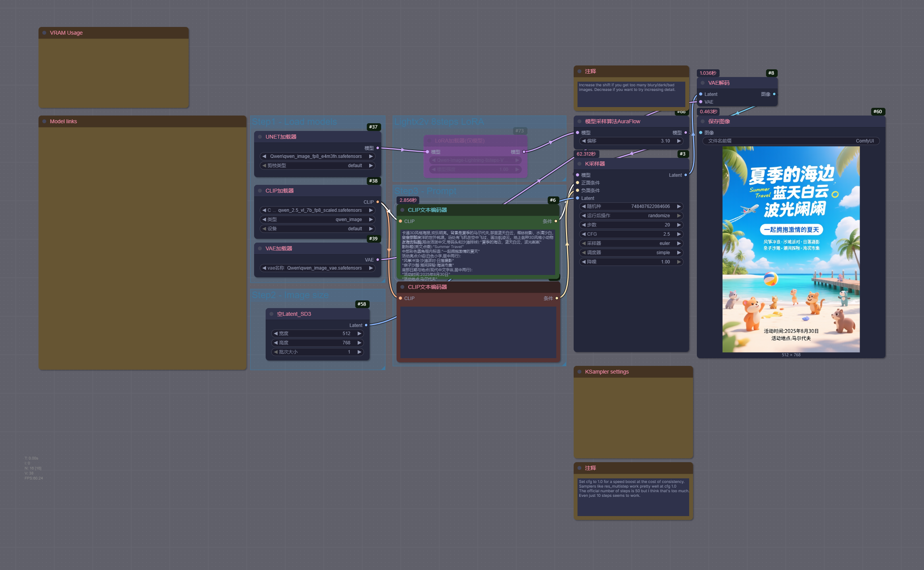The height and width of the screenshot is (570, 924).
Task: Click the VAE解码 node collapse dot
Action: point(703,83)
